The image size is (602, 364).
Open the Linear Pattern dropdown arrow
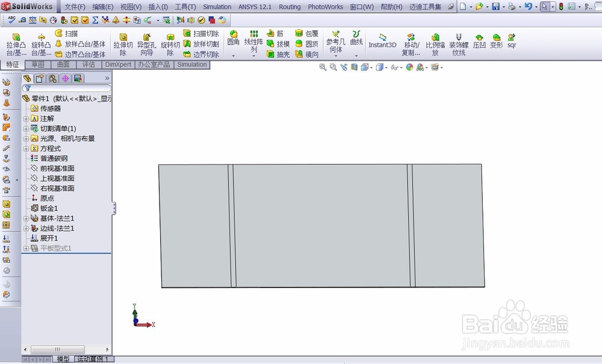point(253,55)
